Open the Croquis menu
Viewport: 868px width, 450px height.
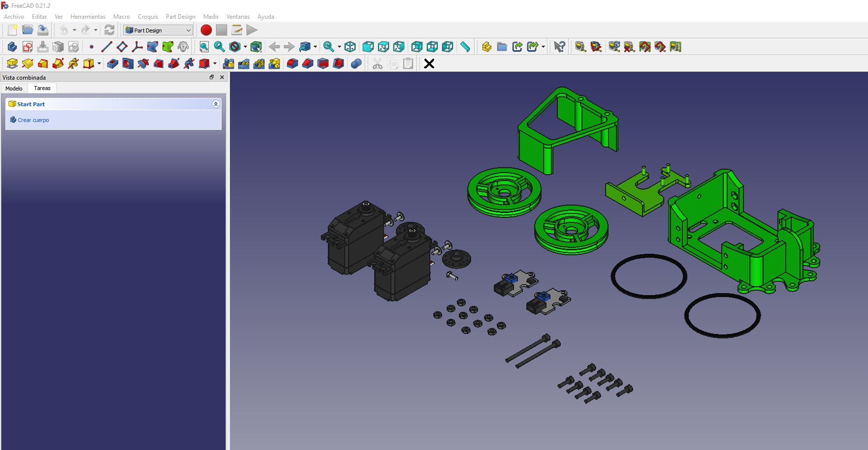(148, 16)
